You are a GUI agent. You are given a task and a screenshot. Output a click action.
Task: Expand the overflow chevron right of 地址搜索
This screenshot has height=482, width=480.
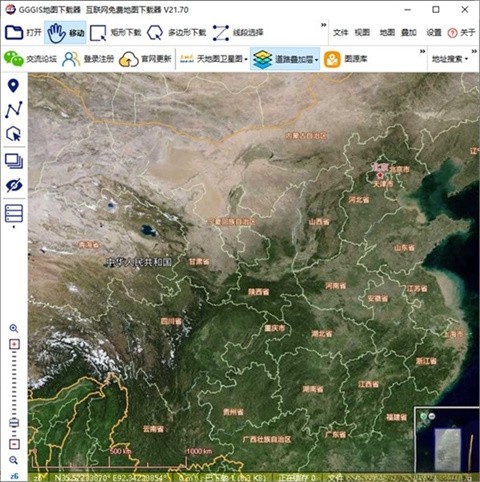474,51
